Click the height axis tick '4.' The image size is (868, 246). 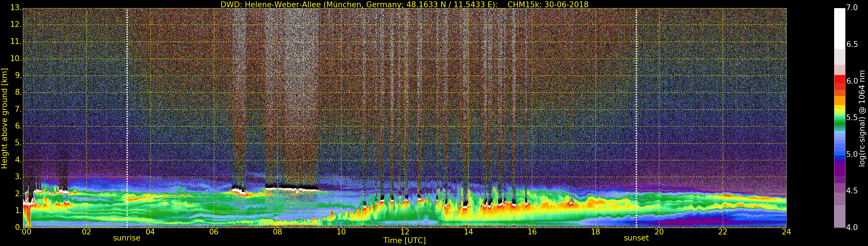point(18,159)
